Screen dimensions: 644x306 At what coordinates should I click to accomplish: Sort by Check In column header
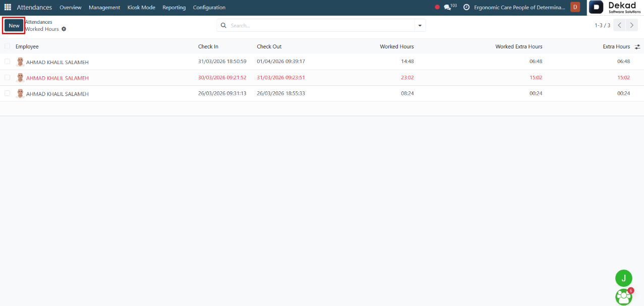coord(208,46)
